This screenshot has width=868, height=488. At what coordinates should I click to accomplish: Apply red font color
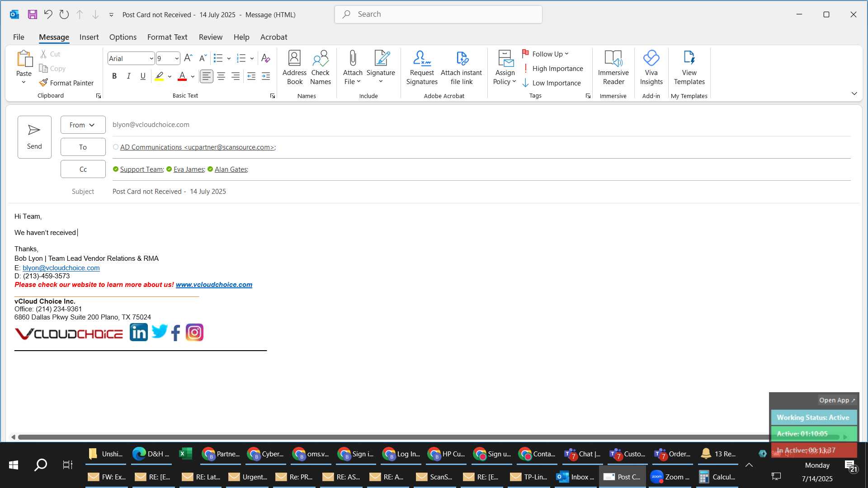coord(182,76)
